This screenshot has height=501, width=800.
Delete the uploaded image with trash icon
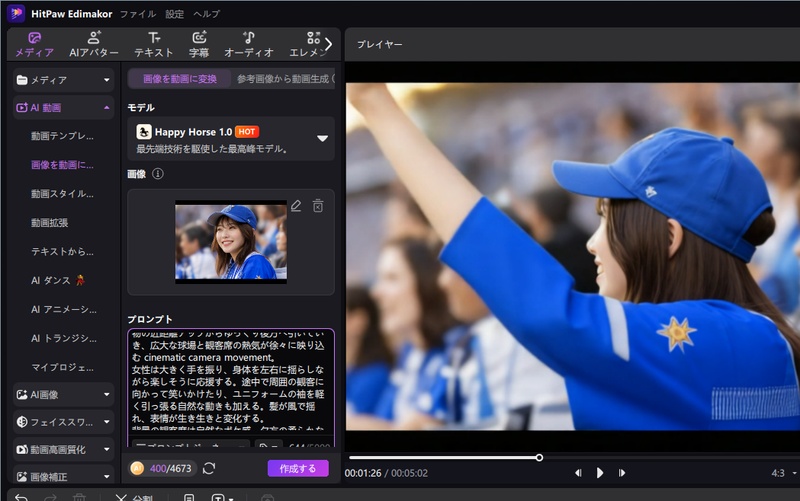[318, 206]
